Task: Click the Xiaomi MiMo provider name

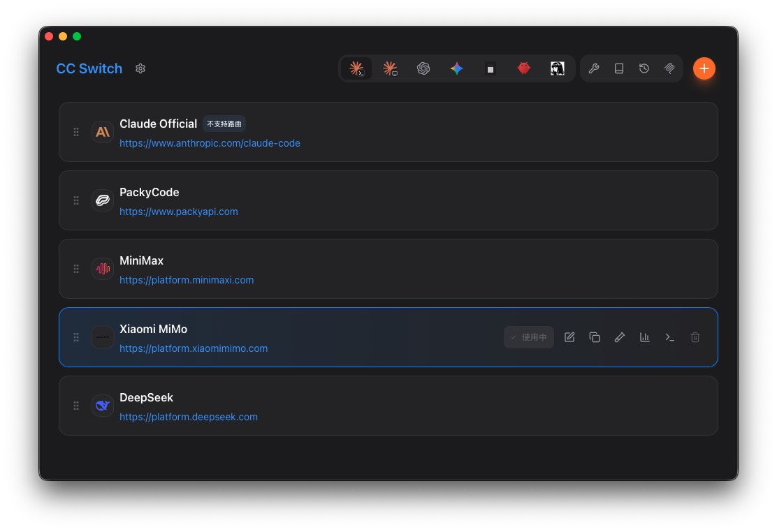Action: (153, 329)
